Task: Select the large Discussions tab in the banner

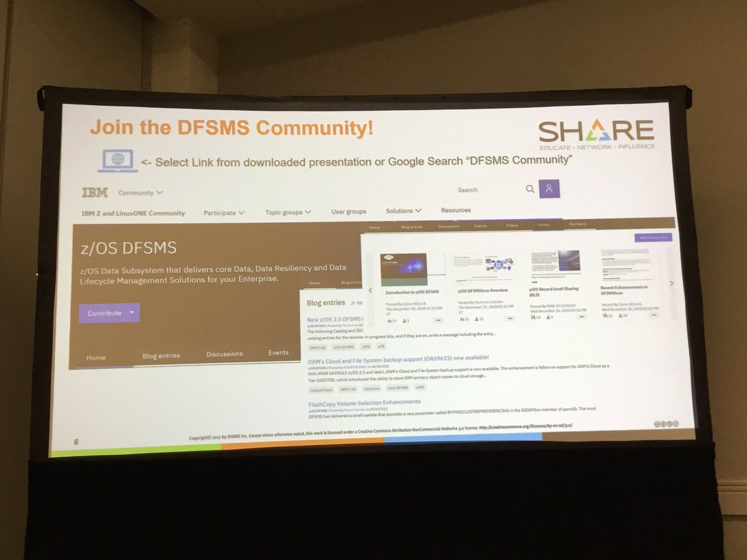Action: coord(225,354)
